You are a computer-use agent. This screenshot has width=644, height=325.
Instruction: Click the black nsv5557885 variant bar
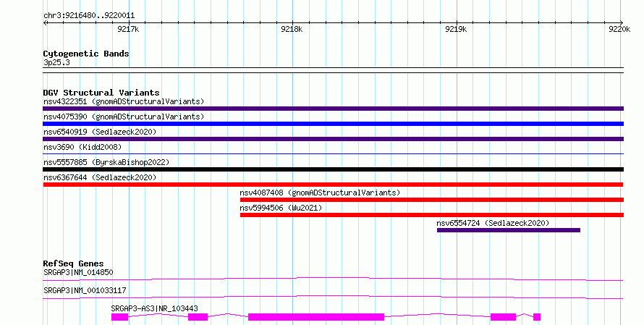(x=333, y=169)
